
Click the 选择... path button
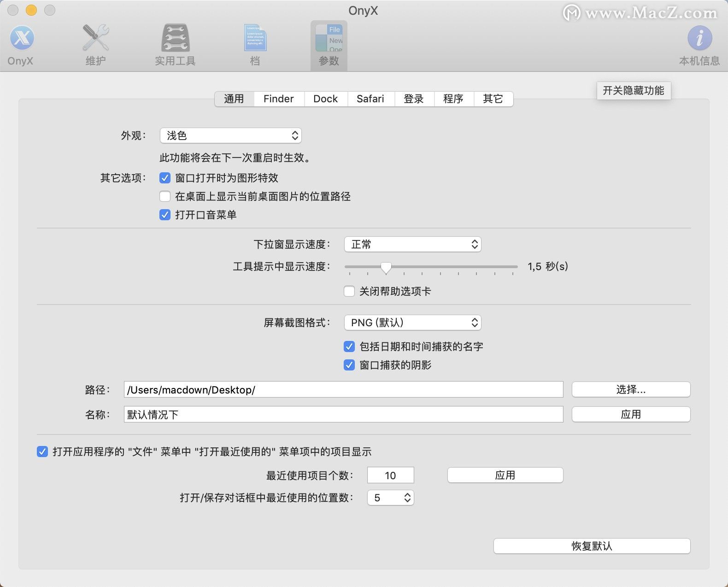tap(631, 389)
